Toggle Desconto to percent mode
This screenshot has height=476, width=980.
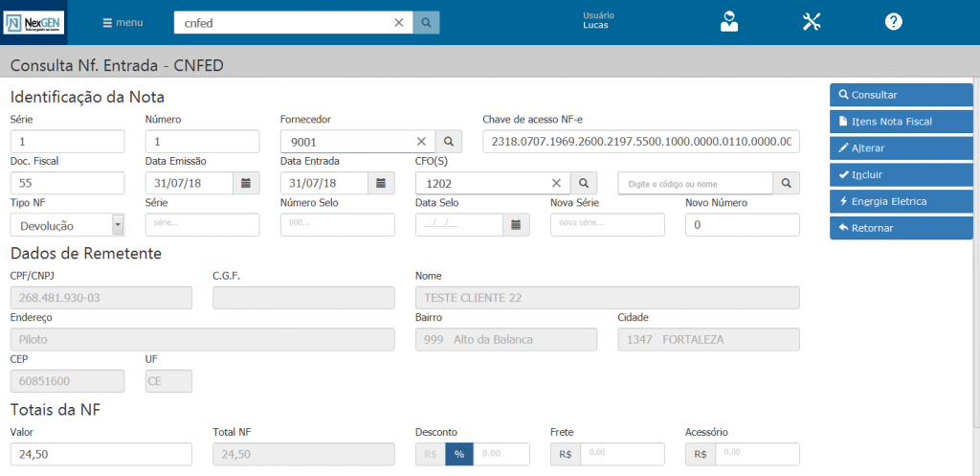point(458,455)
